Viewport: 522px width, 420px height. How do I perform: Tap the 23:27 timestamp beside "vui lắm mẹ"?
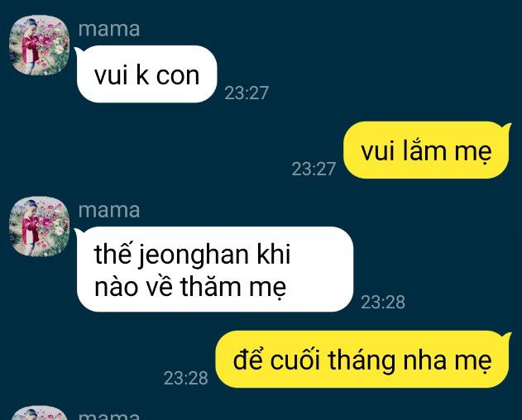[314, 169]
